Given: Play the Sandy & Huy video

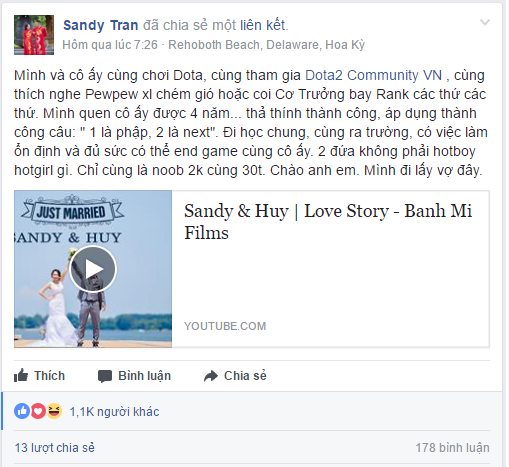Looking at the screenshot, I should click(x=93, y=269).
